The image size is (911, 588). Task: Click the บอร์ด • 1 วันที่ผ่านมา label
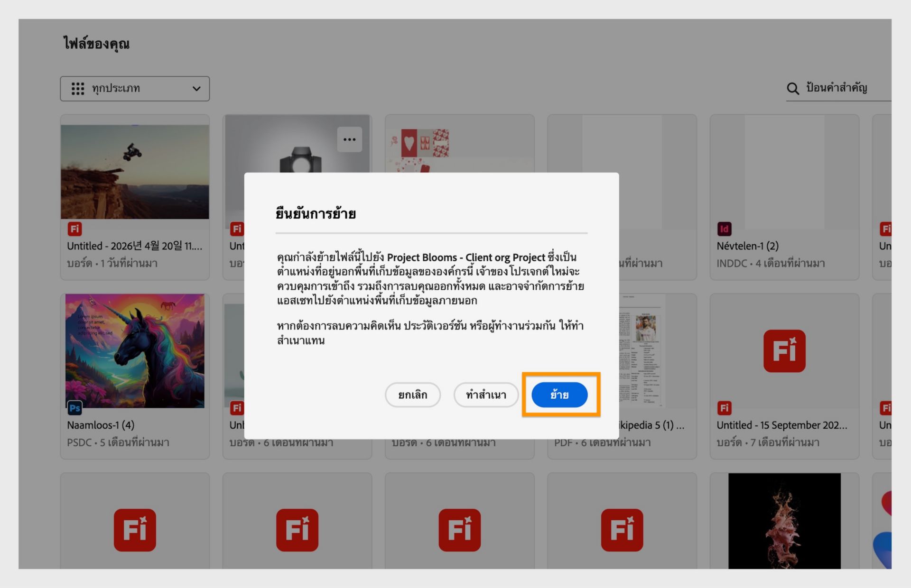112,263
